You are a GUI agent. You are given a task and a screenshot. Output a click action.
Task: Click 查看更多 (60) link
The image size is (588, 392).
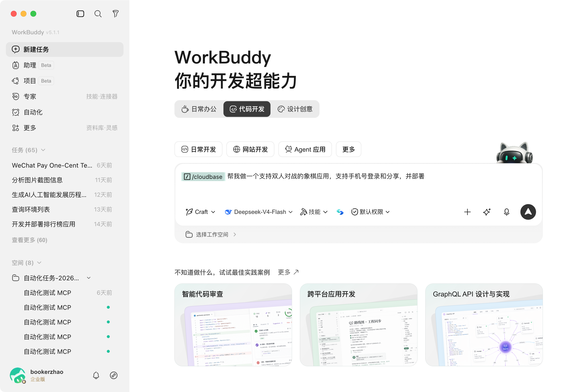[29, 240]
